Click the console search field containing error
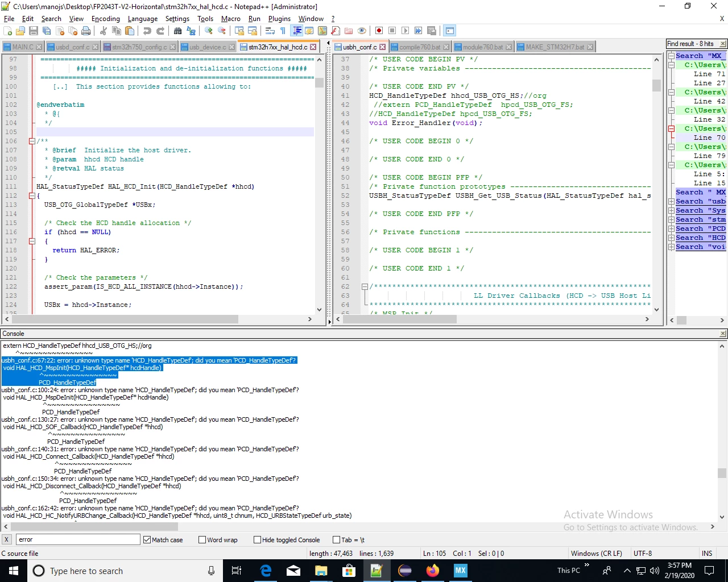The width and height of the screenshot is (728, 582). [77, 540]
